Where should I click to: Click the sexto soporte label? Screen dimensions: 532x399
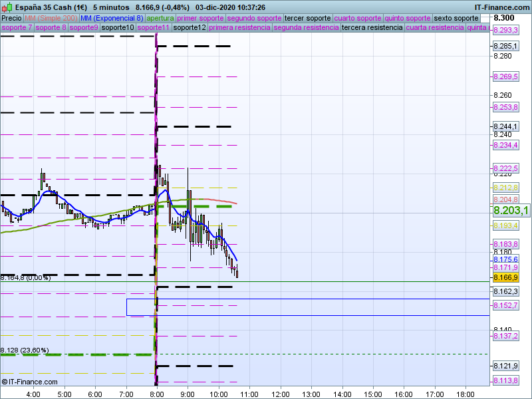(456, 18)
